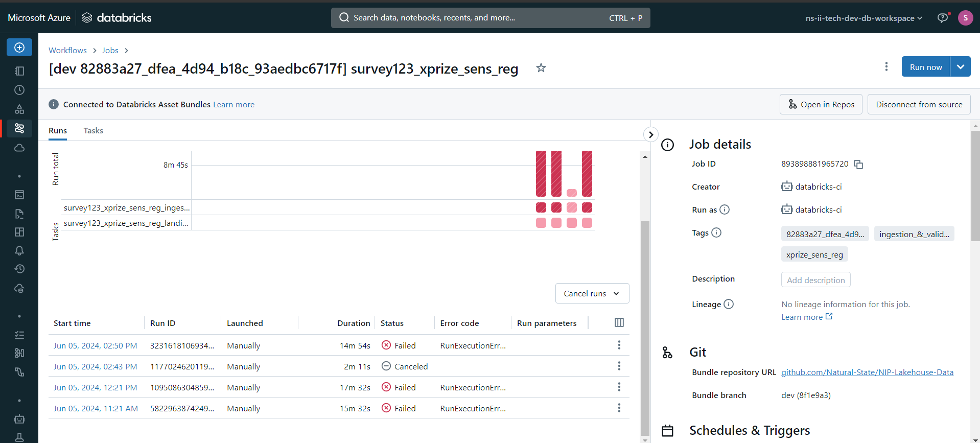This screenshot has width=980, height=443.
Task: Open help chat icon in top bar
Action: 943,18
